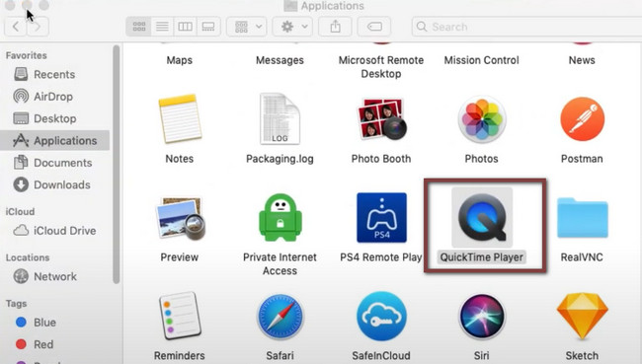Click the Mission Control label
Screen dimensions: 642x364
(482, 60)
